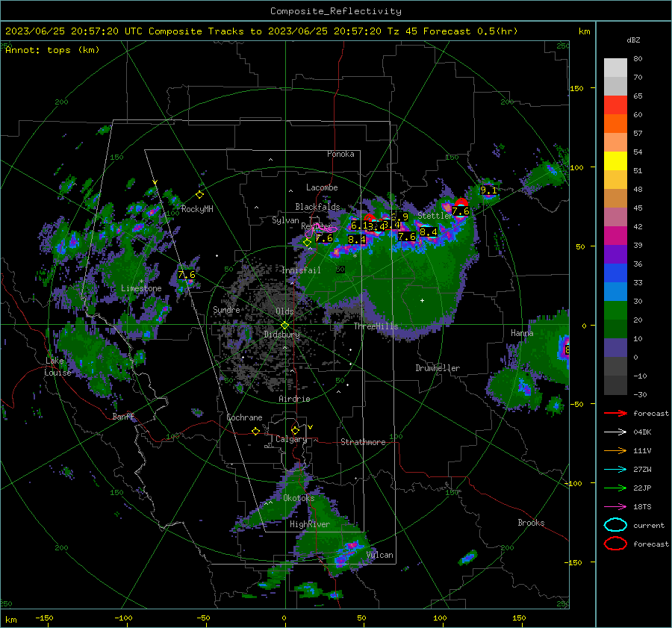Click the Banff town label
Screen dimensions: 672x628
(x=123, y=417)
